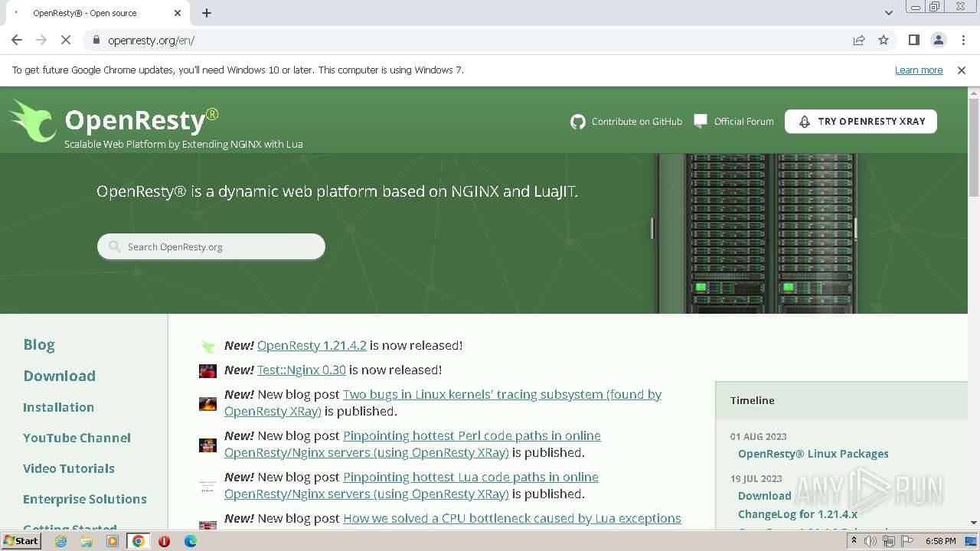Close the OpenResty tab
980x551 pixels.
[178, 13]
